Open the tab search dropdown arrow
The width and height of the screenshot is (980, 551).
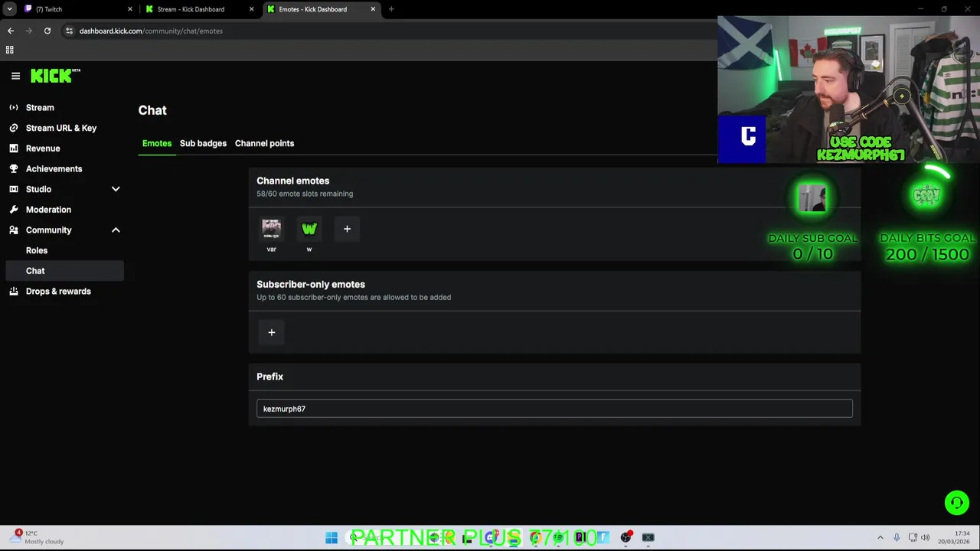(x=9, y=9)
